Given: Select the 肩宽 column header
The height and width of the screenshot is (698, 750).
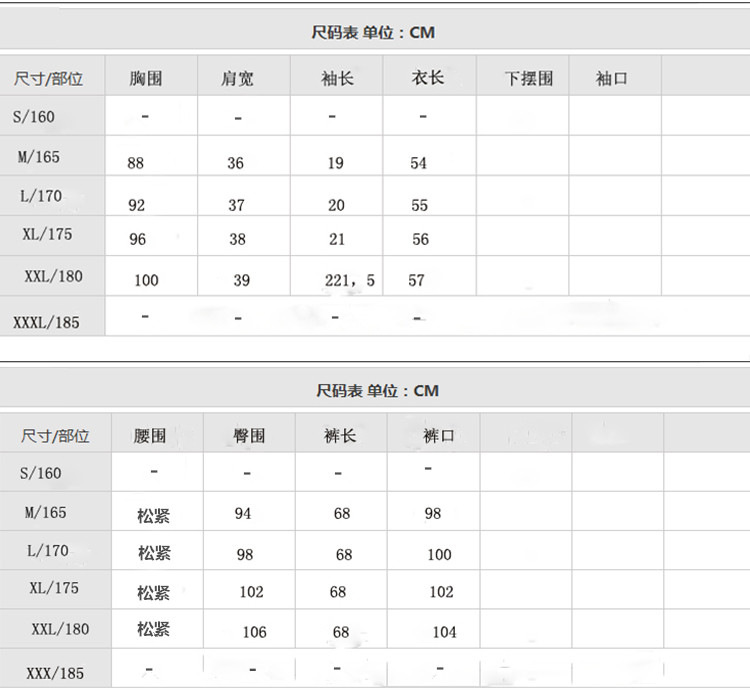Looking at the screenshot, I should pyautogui.click(x=237, y=78).
